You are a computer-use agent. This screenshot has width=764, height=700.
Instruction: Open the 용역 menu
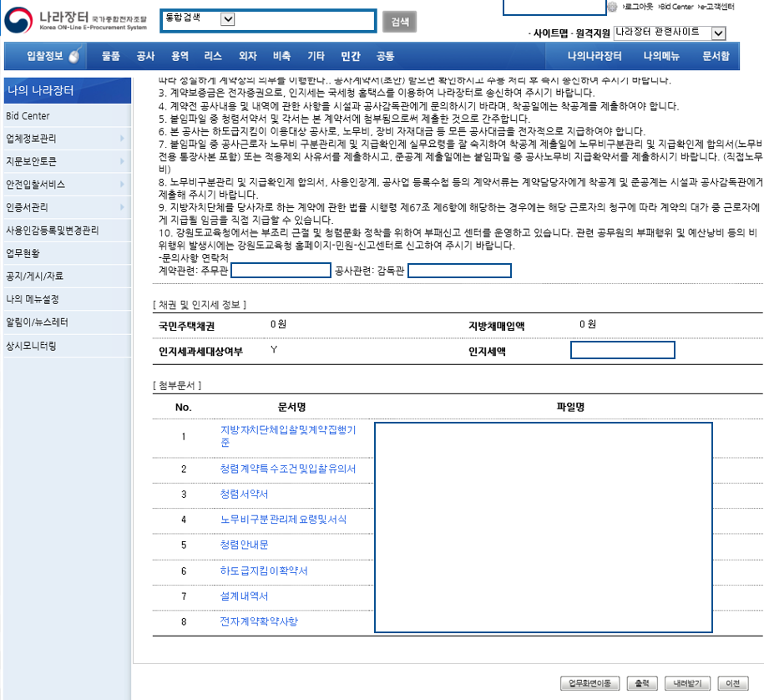pyautogui.click(x=180, y=56)
